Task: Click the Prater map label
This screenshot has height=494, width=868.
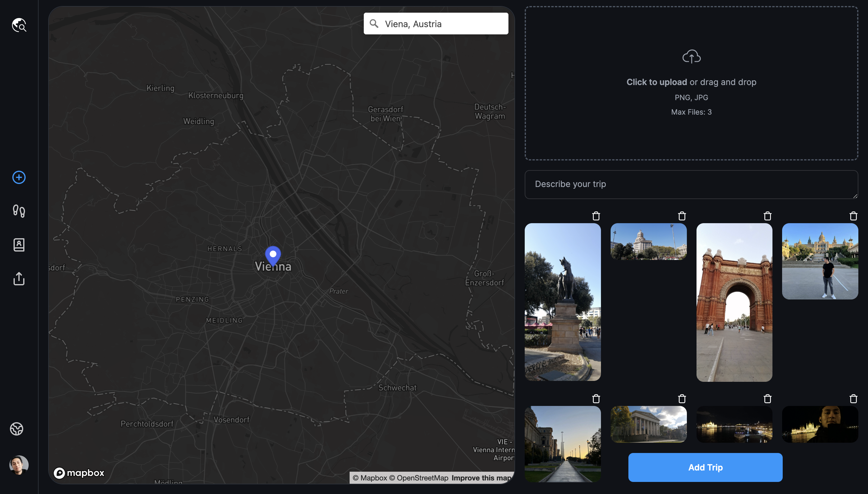Action: (x=338, y=291)
